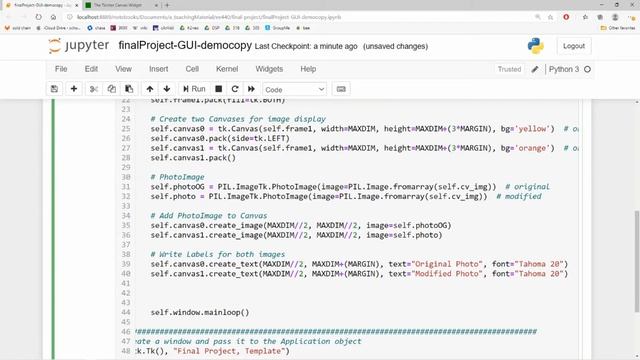Open the Groupme bookmark
The image size is (640, 360).
tap(278, 28)
